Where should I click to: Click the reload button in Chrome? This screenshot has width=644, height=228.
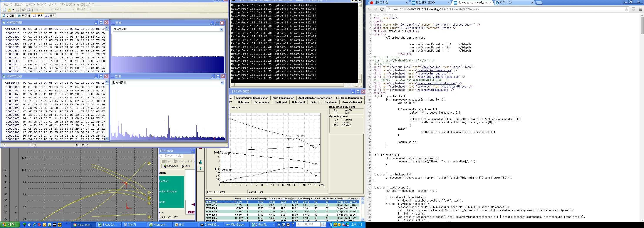pyautogui.click(x=382, y=9)
